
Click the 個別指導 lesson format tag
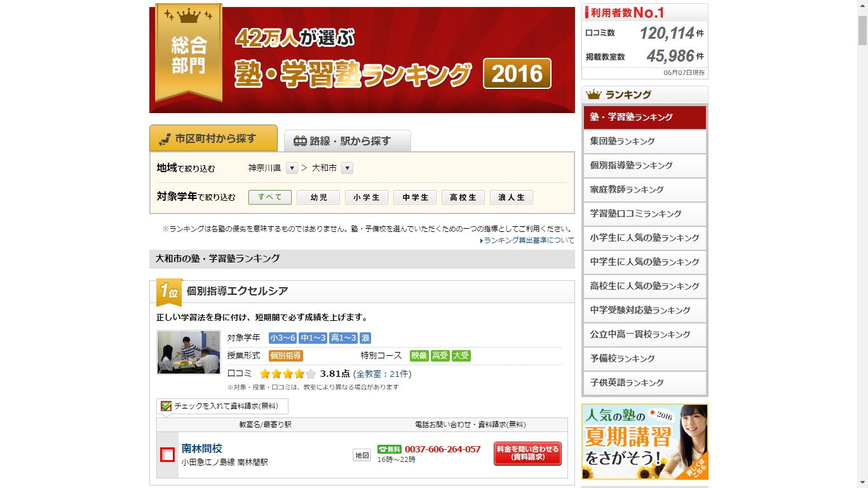(285, 356)
